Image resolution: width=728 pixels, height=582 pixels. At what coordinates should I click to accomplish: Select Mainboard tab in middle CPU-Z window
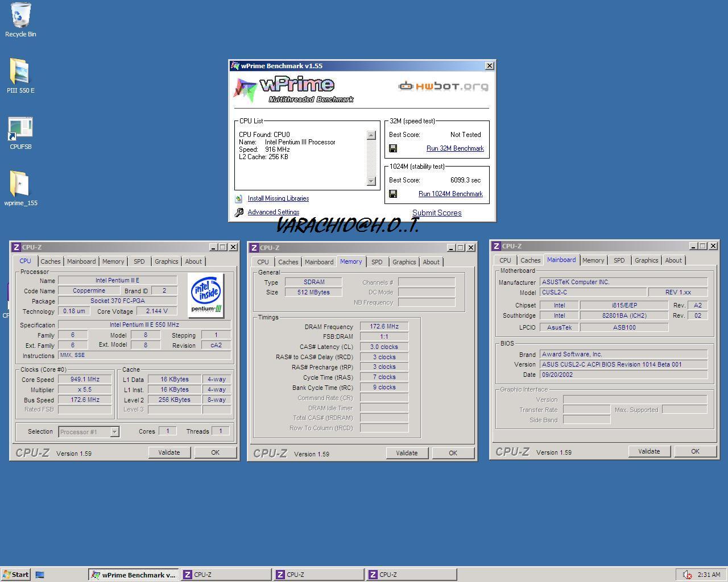click(319, 262)
